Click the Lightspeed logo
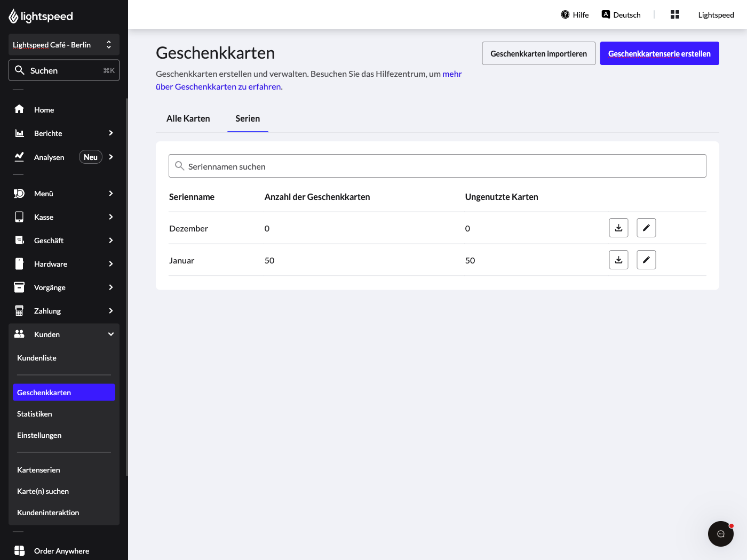747x560 pixels. tap(41, 16)
